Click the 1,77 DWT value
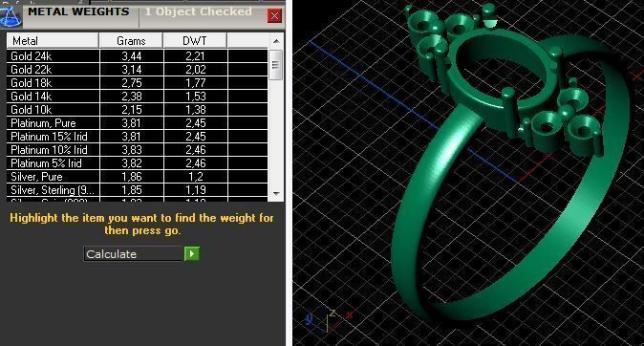The height and width of the screenshot is (346, 644). point(196,83)
